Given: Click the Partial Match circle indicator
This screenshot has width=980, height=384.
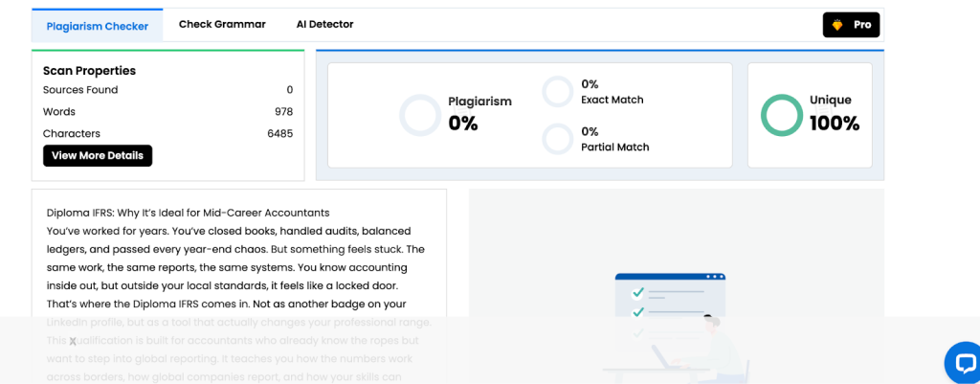Looking at the screenshot, I should click(557, 139).
